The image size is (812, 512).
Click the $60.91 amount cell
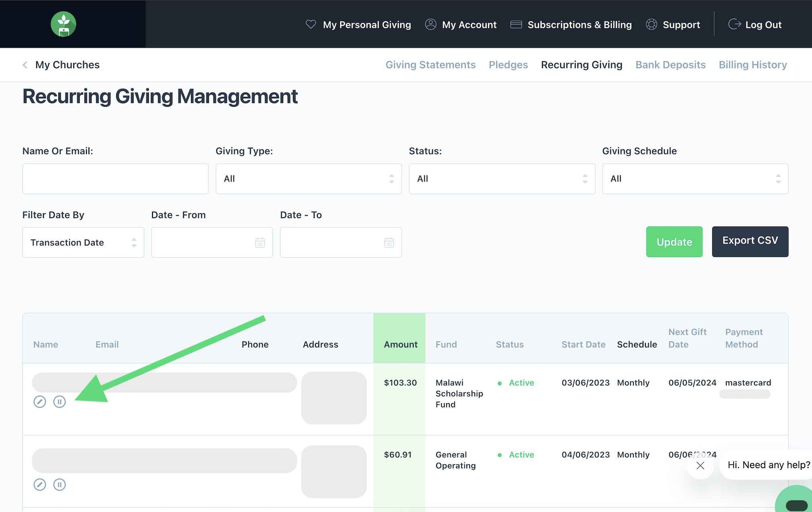coord(398,455)
